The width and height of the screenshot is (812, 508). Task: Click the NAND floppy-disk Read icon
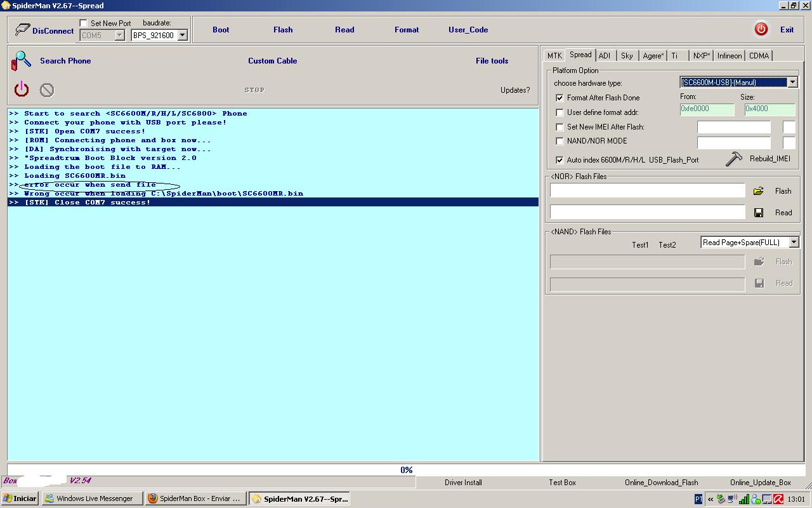pos(759,283)
